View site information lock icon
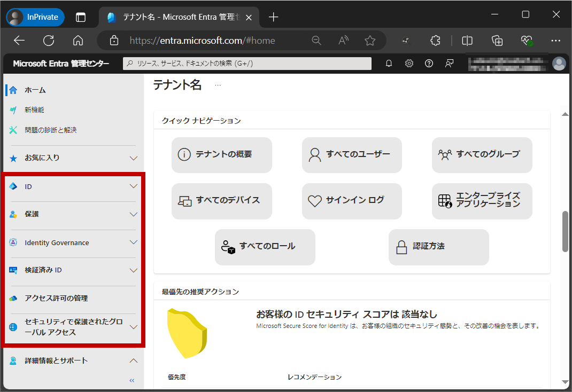This screenshot has width=572, height=392. [x=114, y=41]
